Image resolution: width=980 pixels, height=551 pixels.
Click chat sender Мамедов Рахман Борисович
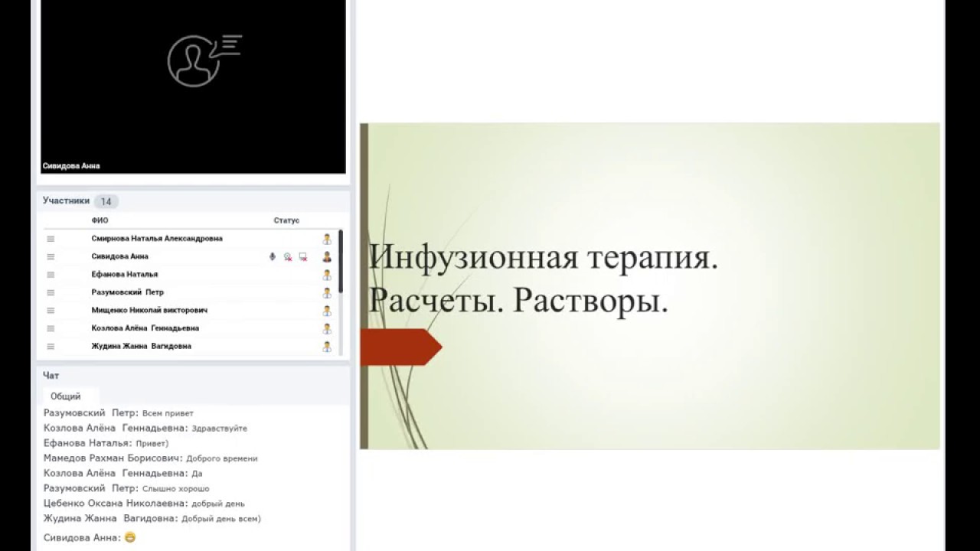pos(113,458)
